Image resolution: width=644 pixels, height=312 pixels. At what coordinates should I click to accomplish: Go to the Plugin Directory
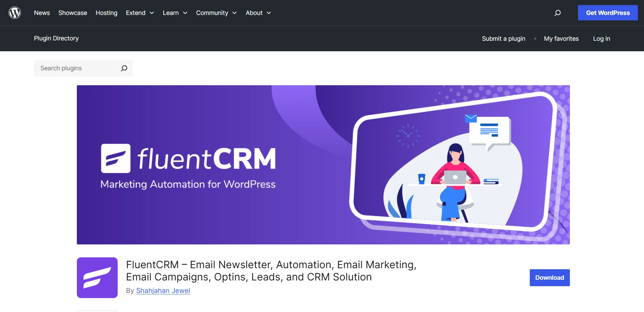[x=56, y=38]
